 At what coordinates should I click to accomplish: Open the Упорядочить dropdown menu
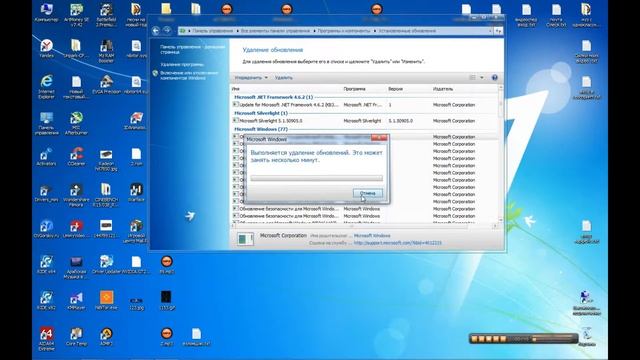251,78
